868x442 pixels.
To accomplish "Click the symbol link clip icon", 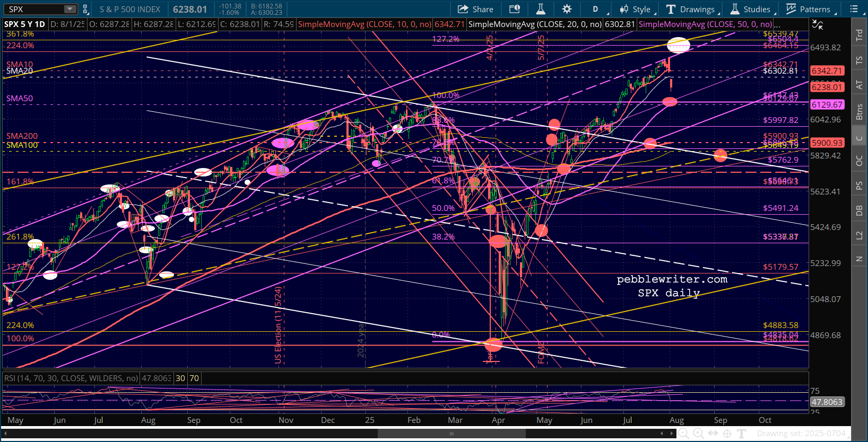I will coord(85,9).
